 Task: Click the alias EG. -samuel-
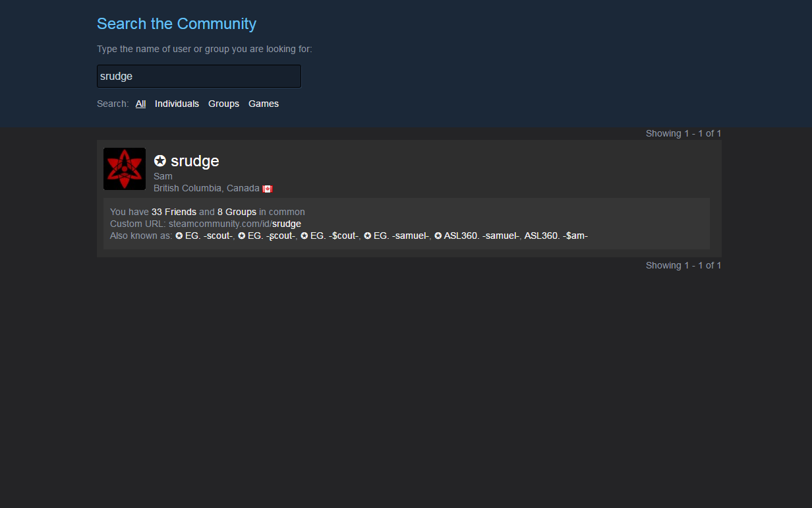coord(397,236)
